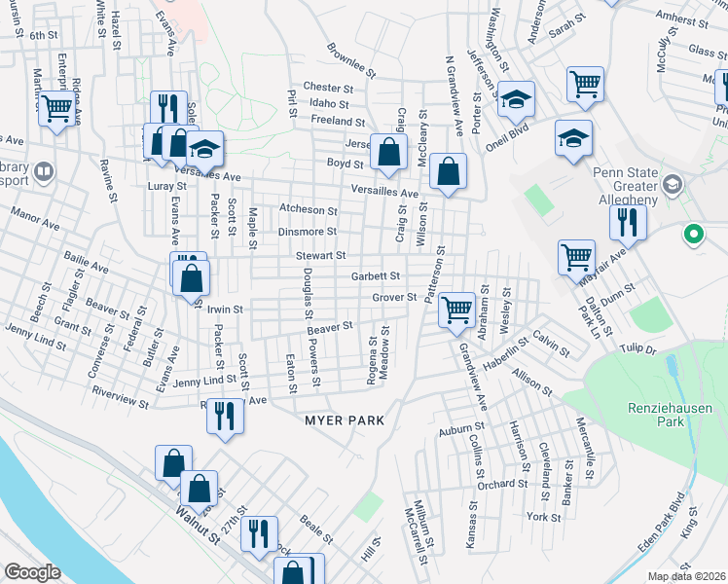This screenshot has height=584, width=728.
Task: Select the Bailie Ave label
Action: [86, 262]
